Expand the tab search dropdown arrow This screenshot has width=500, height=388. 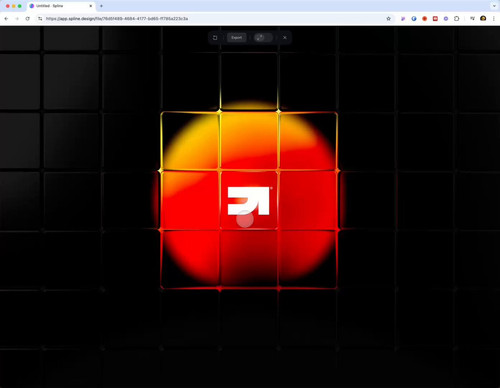tap(494, 6)
